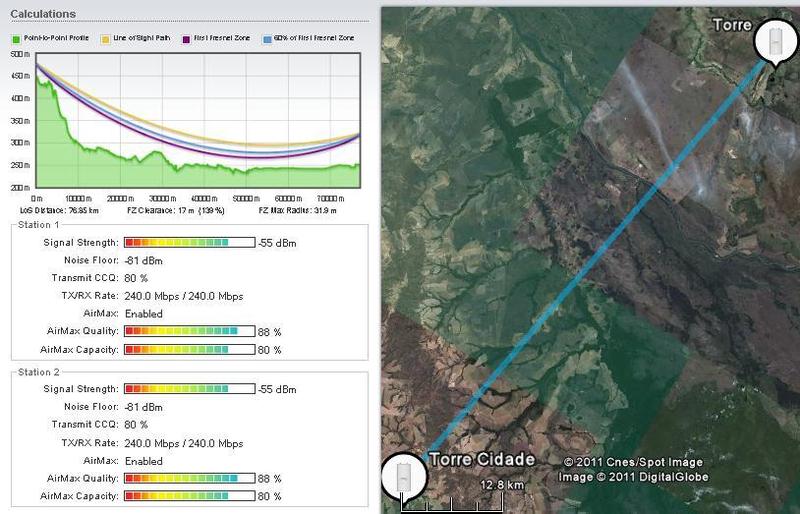This screenshot has width=800, height=514.
Task: Click Station 2 AirMax Capacity 80 % value
Action: tap(269, 497)
